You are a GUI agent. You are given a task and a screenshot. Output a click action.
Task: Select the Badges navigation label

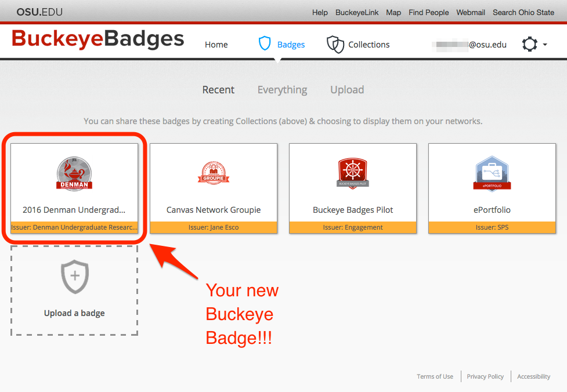[x=291, y=45]
